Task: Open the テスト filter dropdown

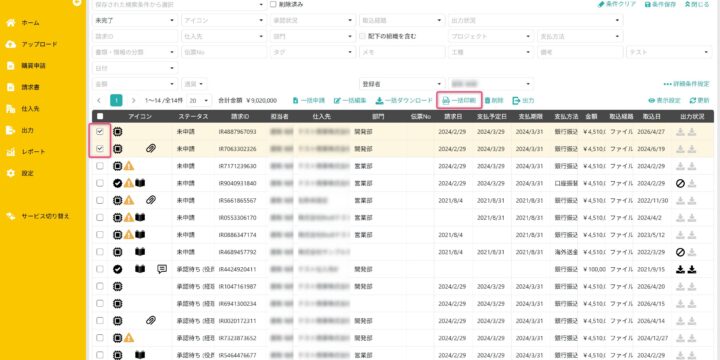Action: (x=669, y=52)
